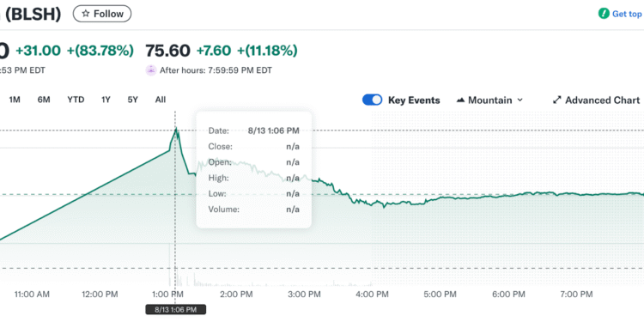644x322 pixels.
Task: Select the 1Y range tab
Action: (106, 100)
